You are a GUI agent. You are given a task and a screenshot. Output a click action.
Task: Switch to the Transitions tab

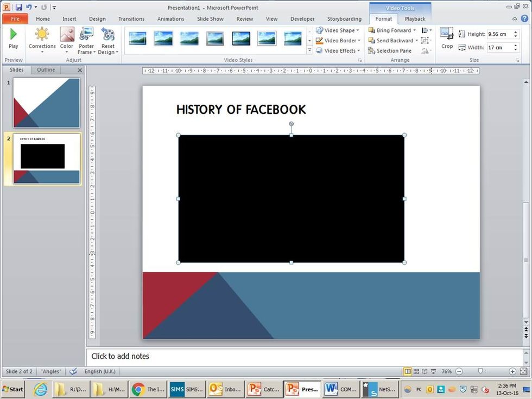coord(131,19)
